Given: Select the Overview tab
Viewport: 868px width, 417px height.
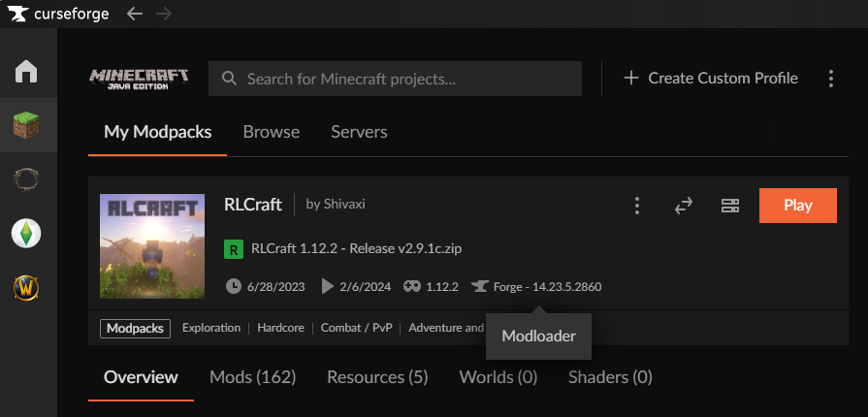Looking at the screenshot, I should (142, 377).
